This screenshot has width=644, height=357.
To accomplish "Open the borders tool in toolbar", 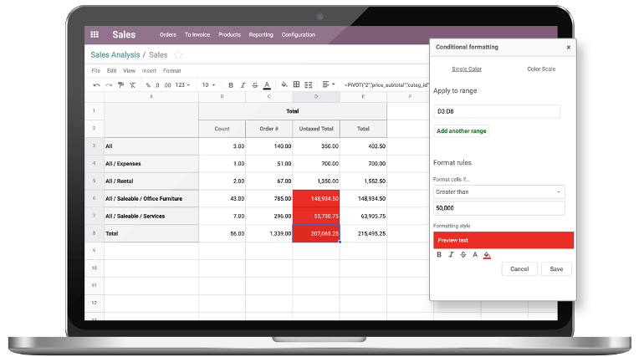I will pos(297,84).
